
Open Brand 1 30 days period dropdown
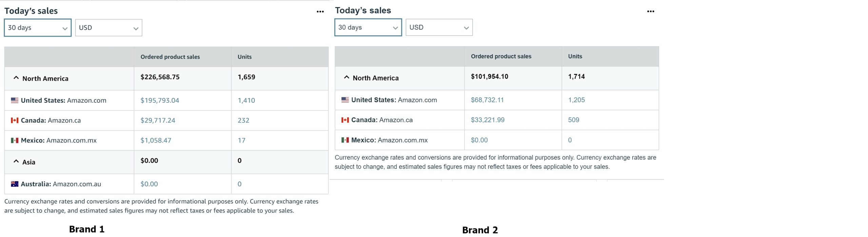tap(38, 28)
